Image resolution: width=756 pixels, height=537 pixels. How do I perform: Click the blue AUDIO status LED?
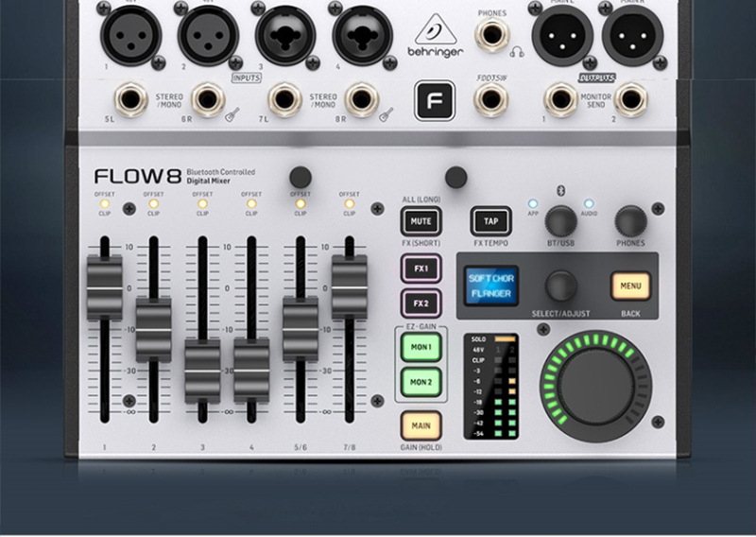(x=589, y=203)
